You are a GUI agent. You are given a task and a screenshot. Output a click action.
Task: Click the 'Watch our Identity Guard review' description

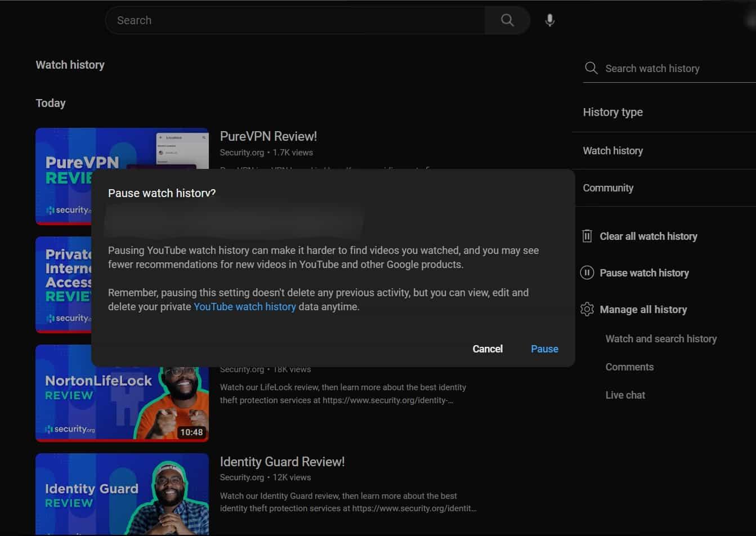(348, 502)
